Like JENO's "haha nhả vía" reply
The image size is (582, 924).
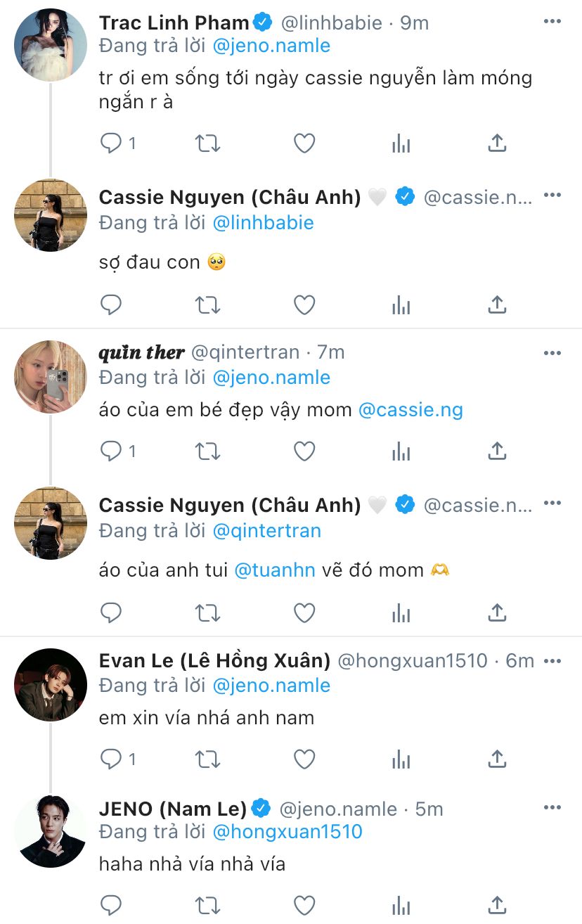click(x=304, y=906)
